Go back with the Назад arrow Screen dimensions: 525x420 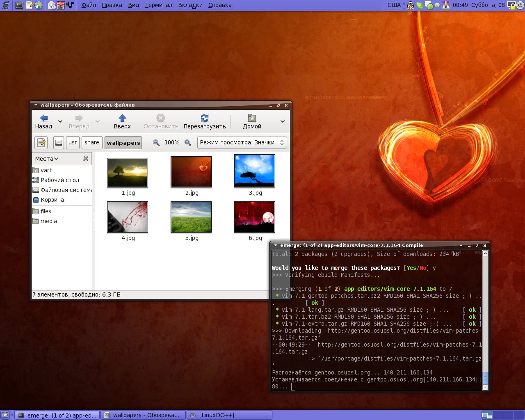43,122
